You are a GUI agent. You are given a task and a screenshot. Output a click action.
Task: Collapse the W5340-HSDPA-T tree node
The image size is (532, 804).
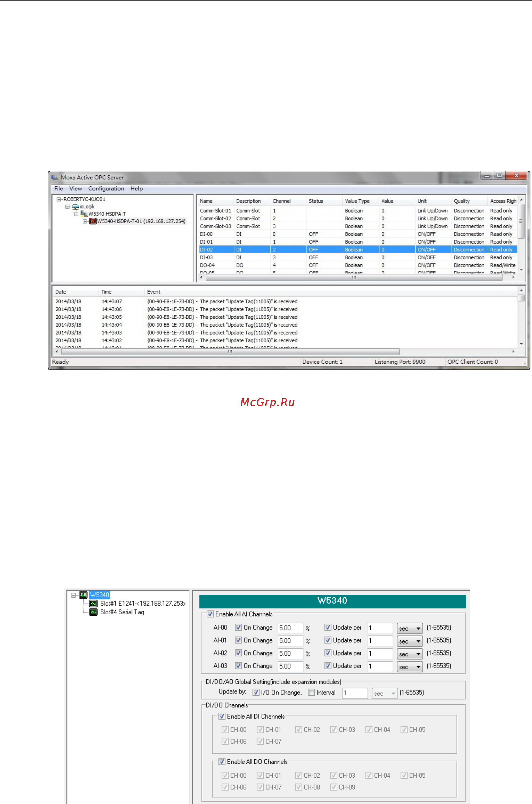pyautogui.click(x=76, y=214)
